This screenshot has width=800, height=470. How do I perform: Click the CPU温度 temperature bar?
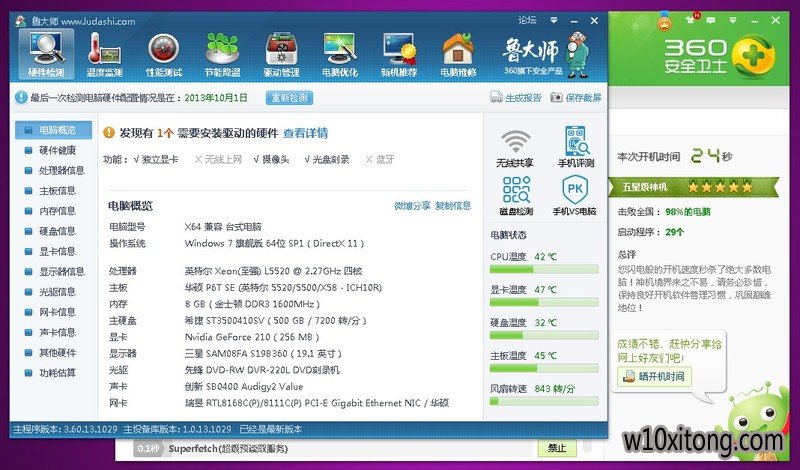click(x=544, y=269)
